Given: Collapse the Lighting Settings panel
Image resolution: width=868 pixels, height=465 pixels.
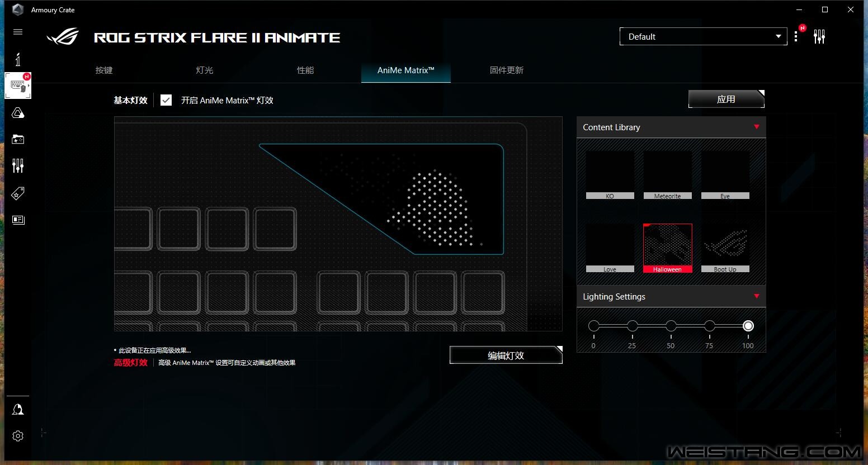Looking at the screenshot, I should coord(756,296).
